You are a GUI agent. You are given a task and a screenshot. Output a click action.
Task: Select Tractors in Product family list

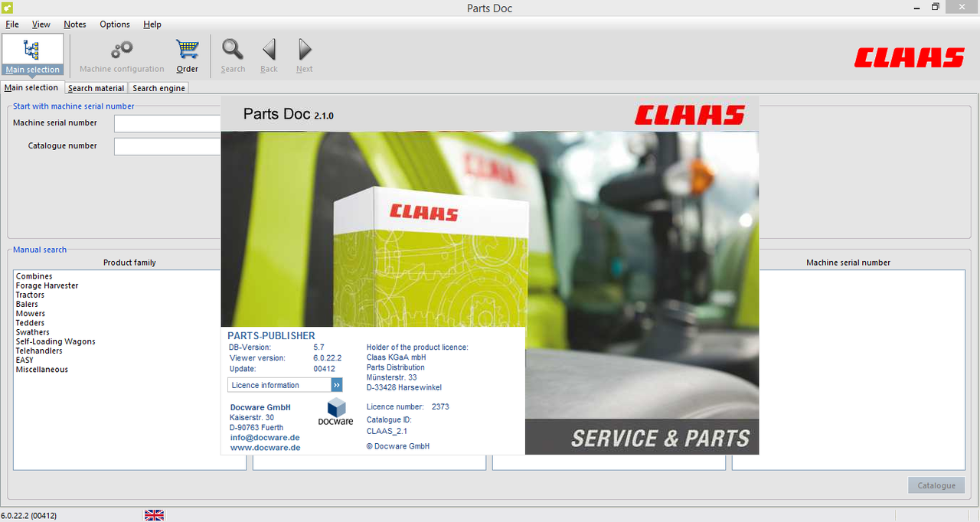30,295
